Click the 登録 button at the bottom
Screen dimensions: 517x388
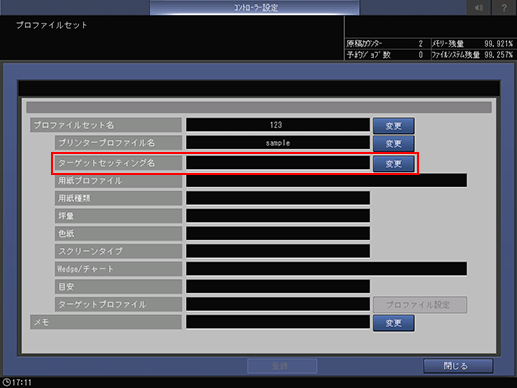click(x=282, y=366)
